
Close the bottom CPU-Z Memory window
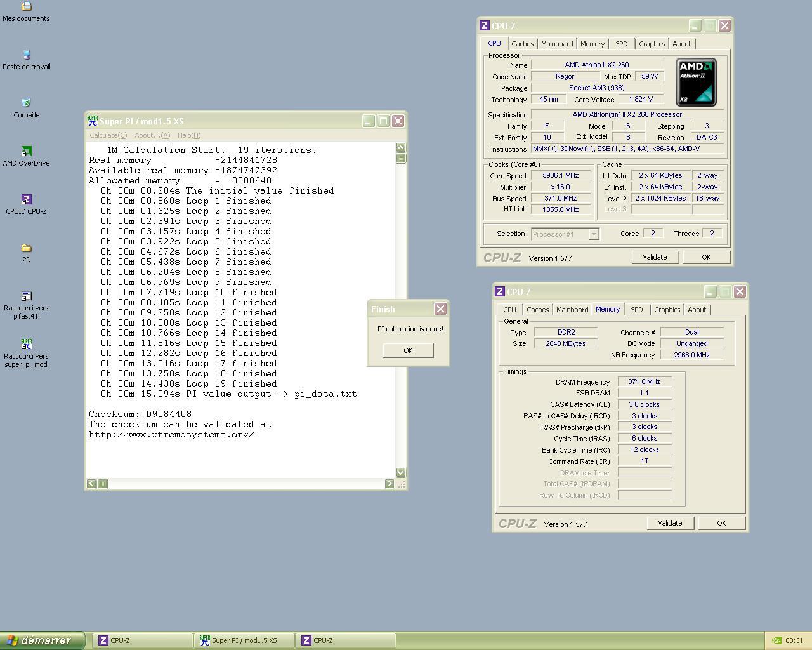740,291
